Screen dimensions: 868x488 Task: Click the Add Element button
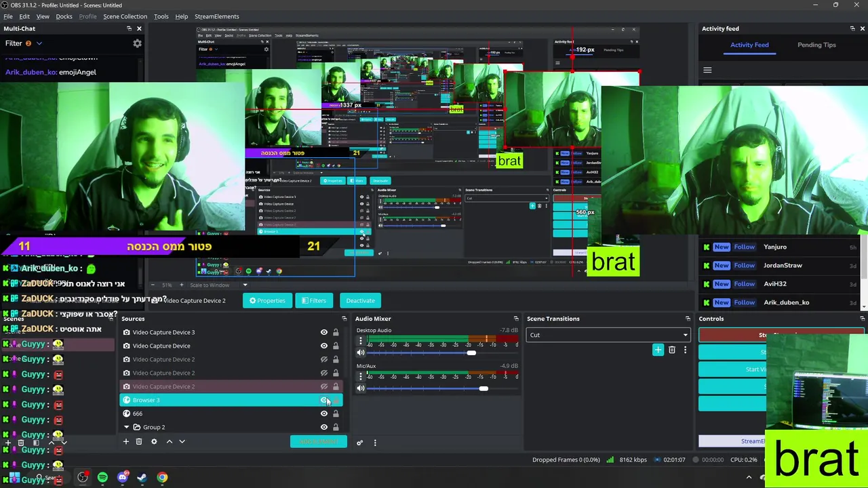coord(319,442)
